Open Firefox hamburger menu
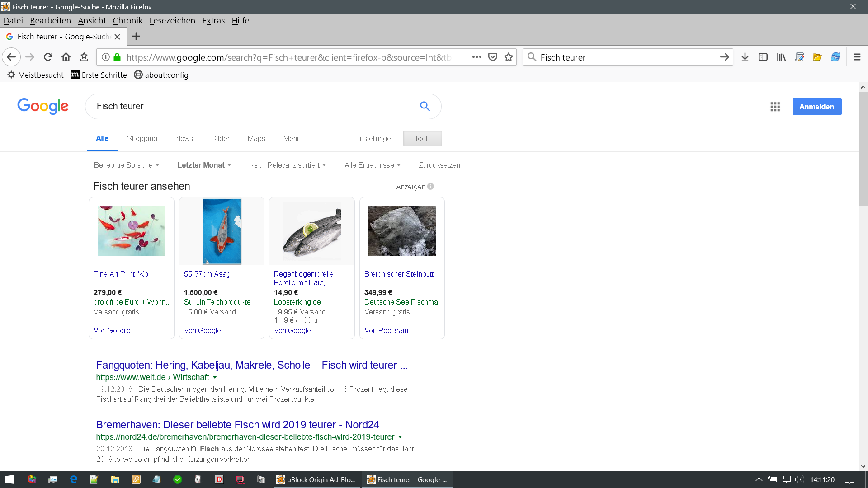 click(x=857, y=57)
